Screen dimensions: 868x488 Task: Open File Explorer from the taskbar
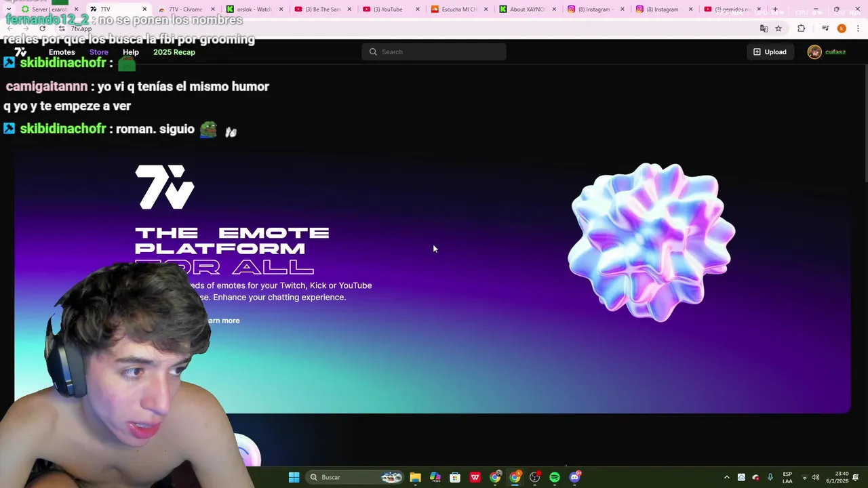[x=415, y=477]
